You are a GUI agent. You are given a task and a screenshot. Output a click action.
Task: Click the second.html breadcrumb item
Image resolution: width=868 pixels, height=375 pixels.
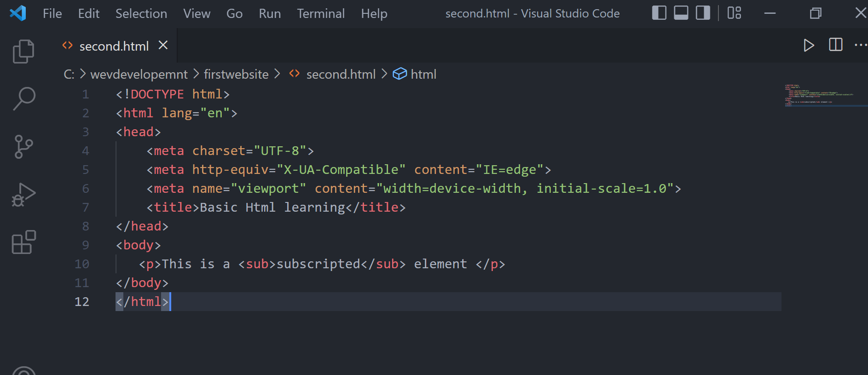point(341,74)
